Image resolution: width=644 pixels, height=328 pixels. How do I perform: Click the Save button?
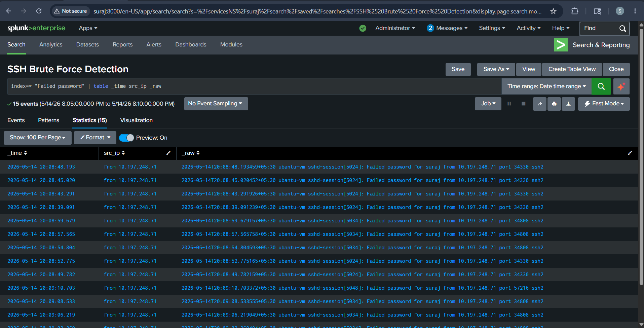pyautogui.click(x=458, y=69)
